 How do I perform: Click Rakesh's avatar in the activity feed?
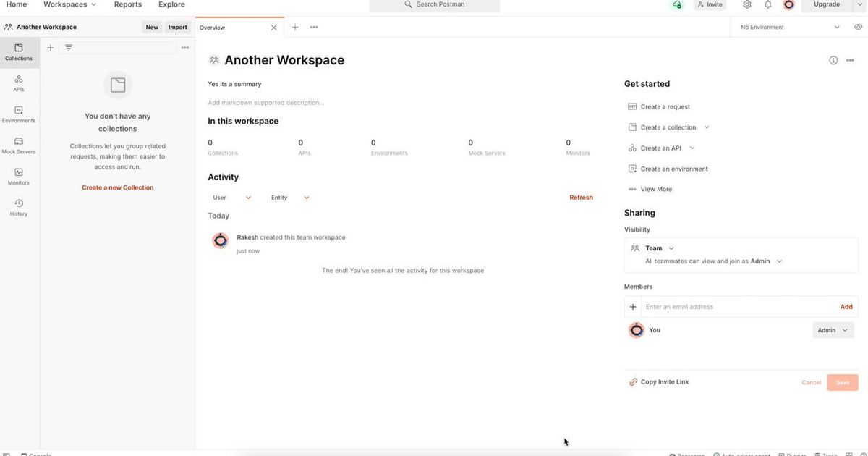click(x=221, y=240)
